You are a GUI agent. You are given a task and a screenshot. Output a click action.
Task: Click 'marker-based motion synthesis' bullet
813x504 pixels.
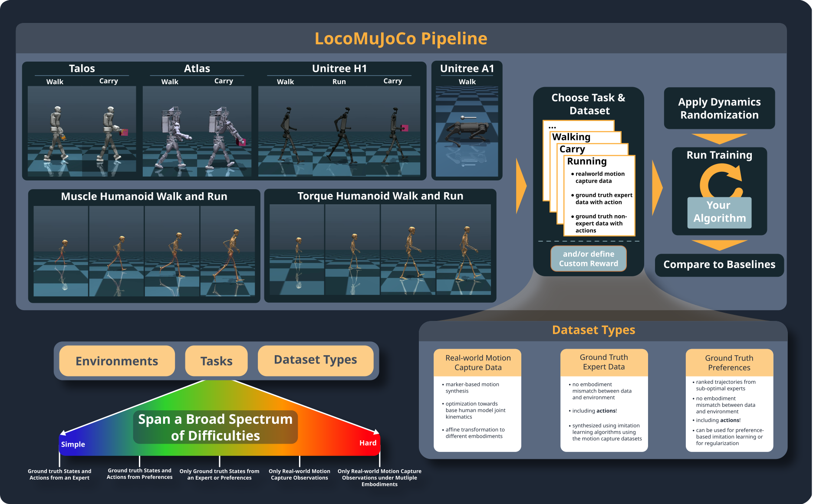471,388
